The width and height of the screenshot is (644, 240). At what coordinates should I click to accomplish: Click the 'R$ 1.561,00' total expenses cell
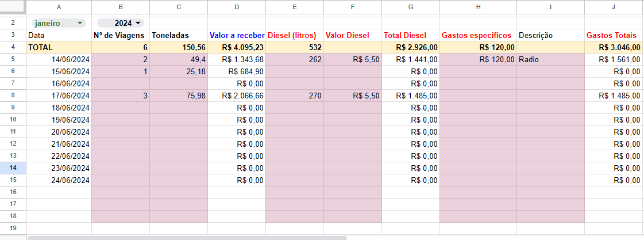614,59
